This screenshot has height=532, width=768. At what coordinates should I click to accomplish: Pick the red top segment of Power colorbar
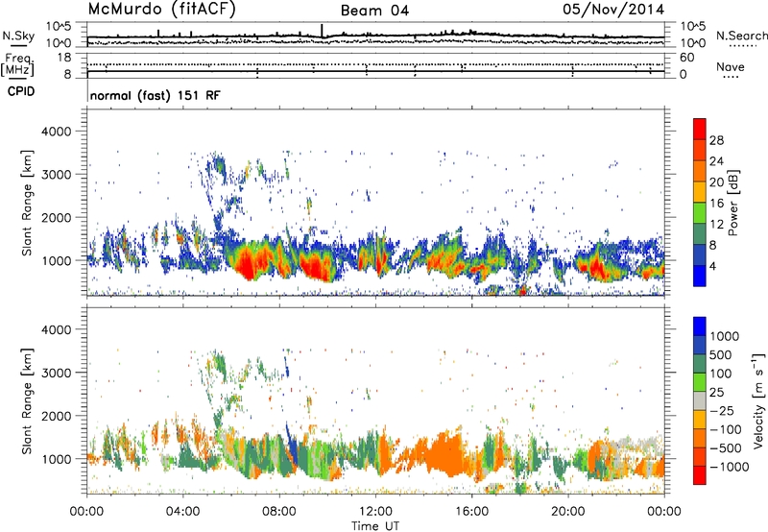(700, 130)
